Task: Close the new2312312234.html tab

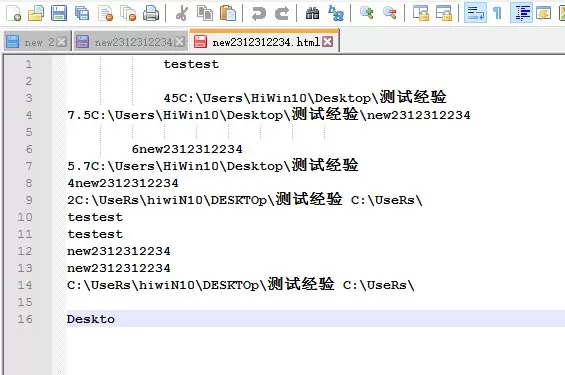Action: pyautogui.click(x=328, y=42)
